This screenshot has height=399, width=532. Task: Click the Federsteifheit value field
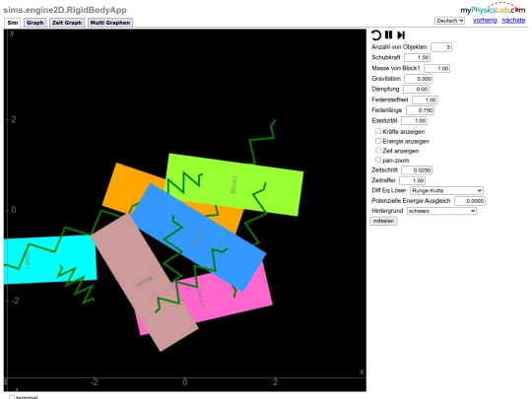coord(425,100)
